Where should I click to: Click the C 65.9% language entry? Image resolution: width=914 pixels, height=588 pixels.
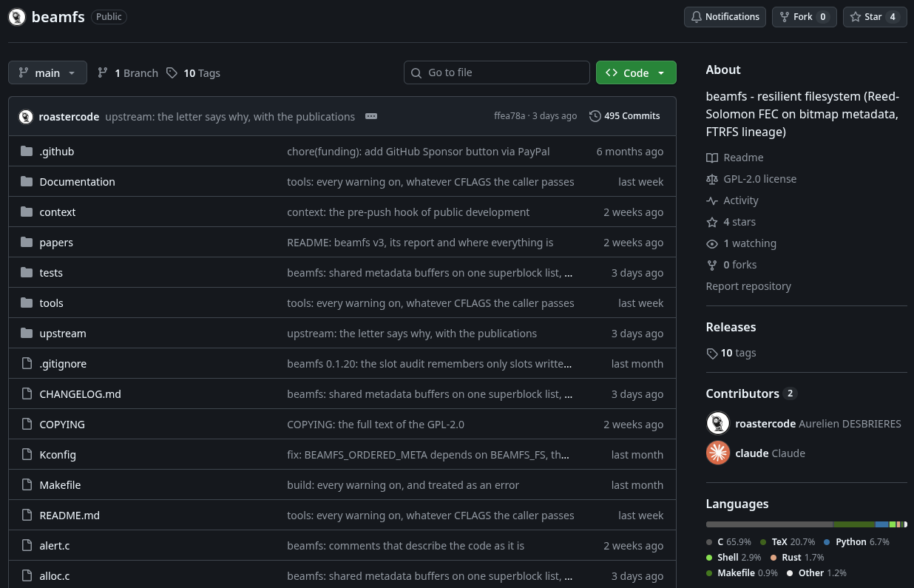[728, 542]
